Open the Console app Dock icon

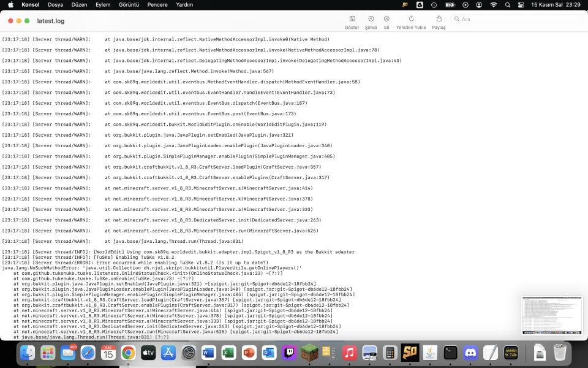tap(511, 353)
